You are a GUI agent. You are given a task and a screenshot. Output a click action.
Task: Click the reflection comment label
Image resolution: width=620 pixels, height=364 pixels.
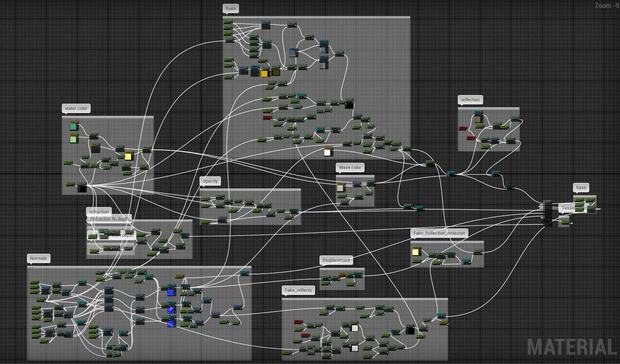(470, 100)
